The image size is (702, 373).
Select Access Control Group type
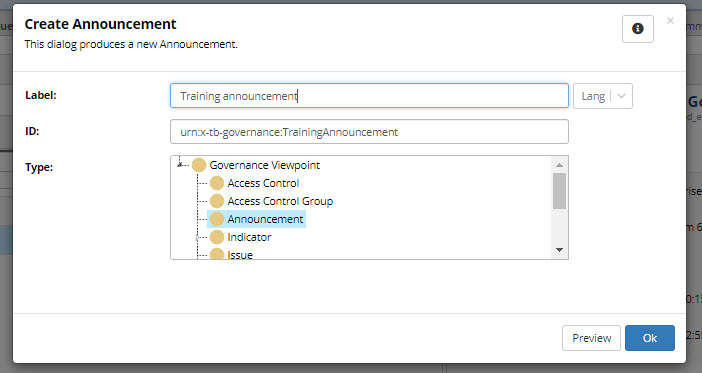coord(280,201)
